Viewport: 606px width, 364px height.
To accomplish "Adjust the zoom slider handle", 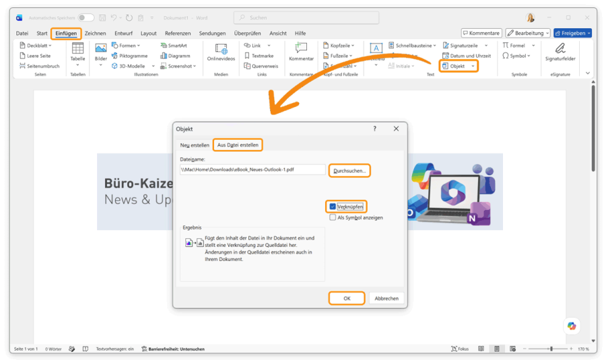I will coord(551,349).
